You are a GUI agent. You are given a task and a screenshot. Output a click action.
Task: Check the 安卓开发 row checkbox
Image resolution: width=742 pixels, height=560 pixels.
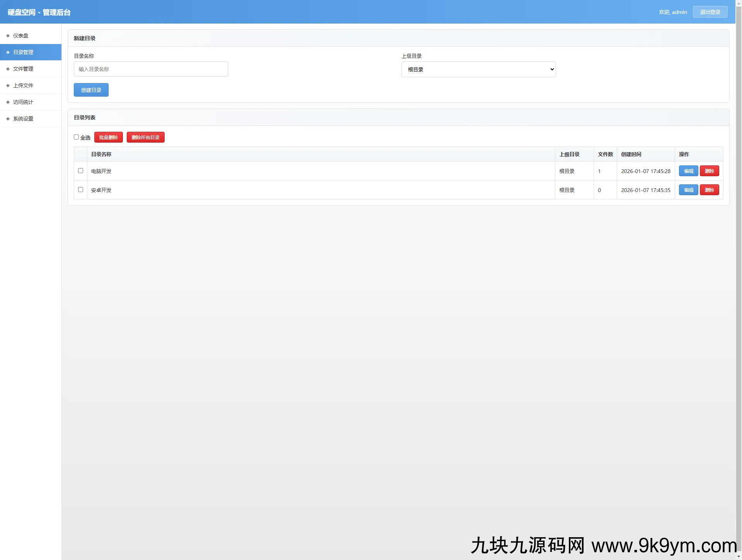(80, 189)
